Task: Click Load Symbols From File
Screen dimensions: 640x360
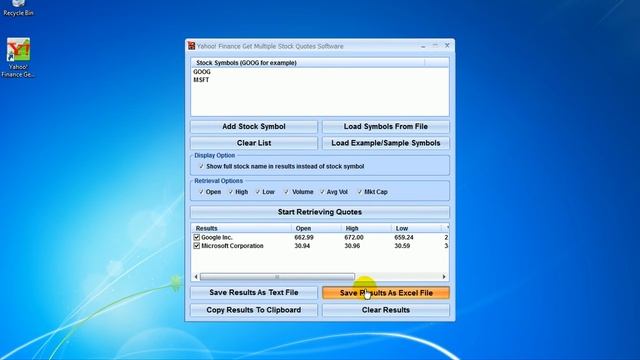Action: coord(386,127)
